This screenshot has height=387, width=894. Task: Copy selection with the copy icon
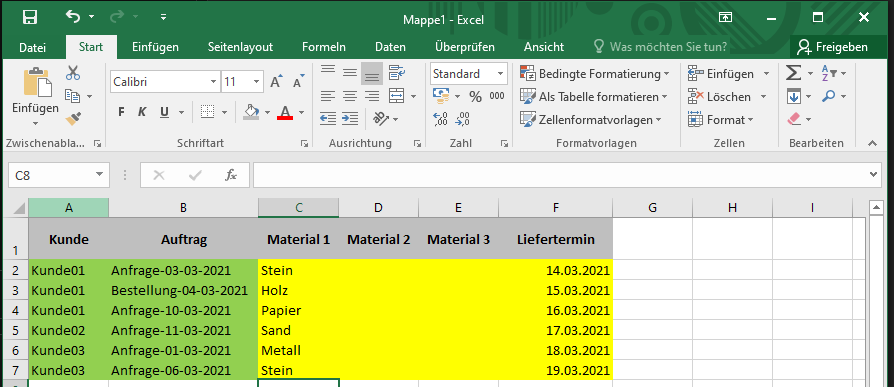tap(72, 96)
